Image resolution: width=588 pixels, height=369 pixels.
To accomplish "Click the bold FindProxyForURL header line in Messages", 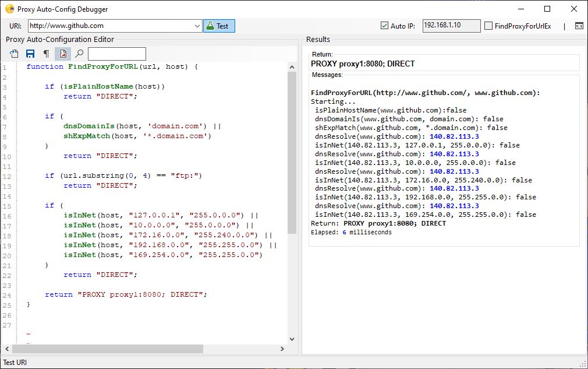I will tap(425, 93).
